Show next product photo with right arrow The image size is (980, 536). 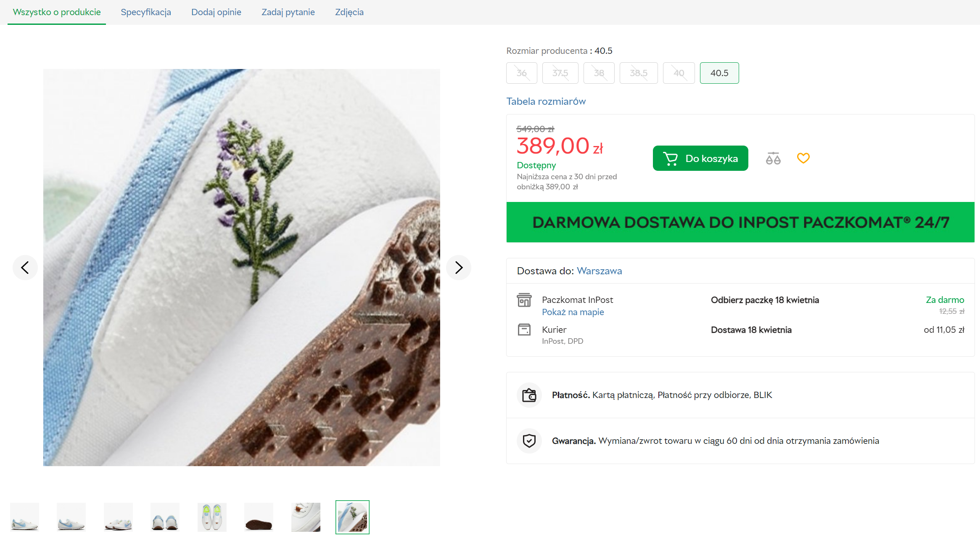coord(459,268)
